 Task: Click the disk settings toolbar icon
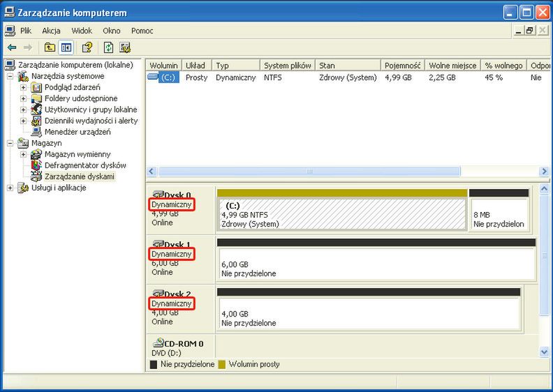click(x=125, y=47)
